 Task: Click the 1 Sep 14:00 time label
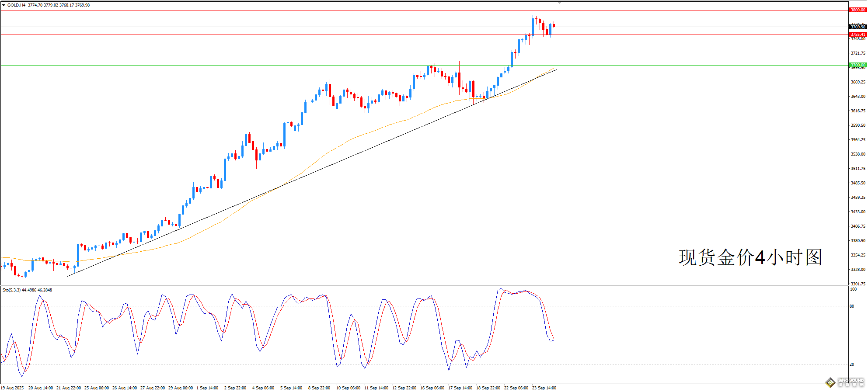click(x=207, y=388)
